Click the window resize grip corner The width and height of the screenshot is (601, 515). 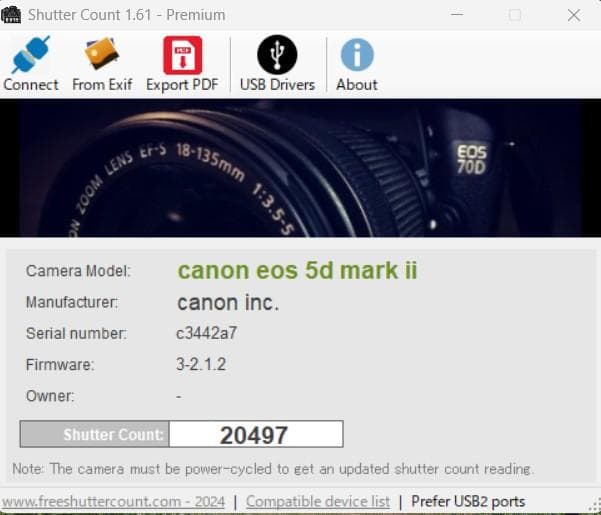(596, 505)
